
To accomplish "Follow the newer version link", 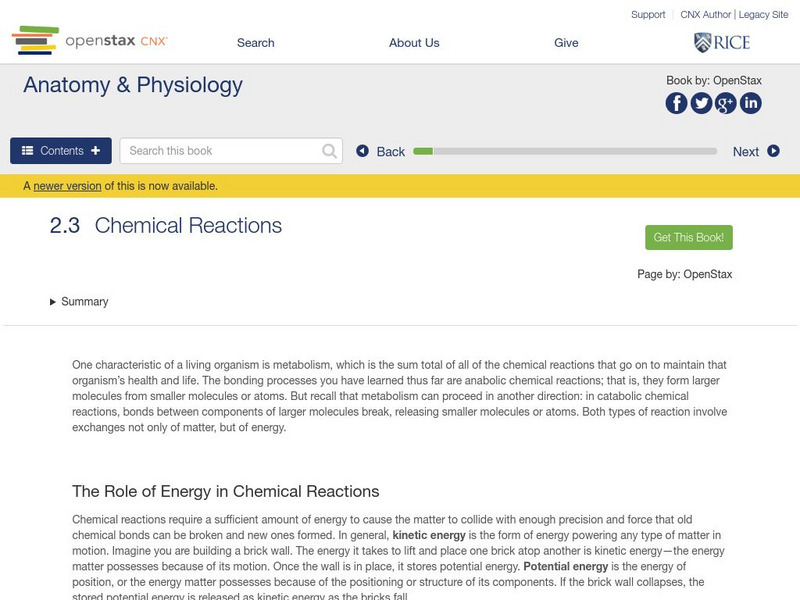I will point(67,186).
